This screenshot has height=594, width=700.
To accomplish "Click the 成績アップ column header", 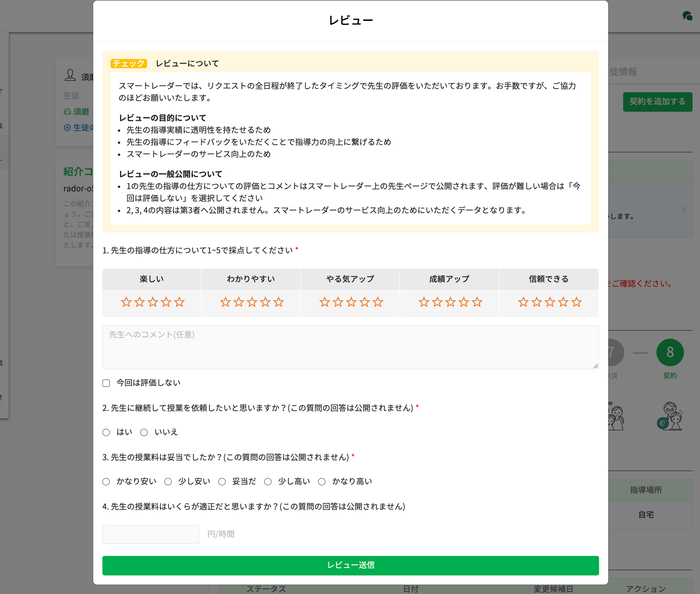I will coord(449,279).
